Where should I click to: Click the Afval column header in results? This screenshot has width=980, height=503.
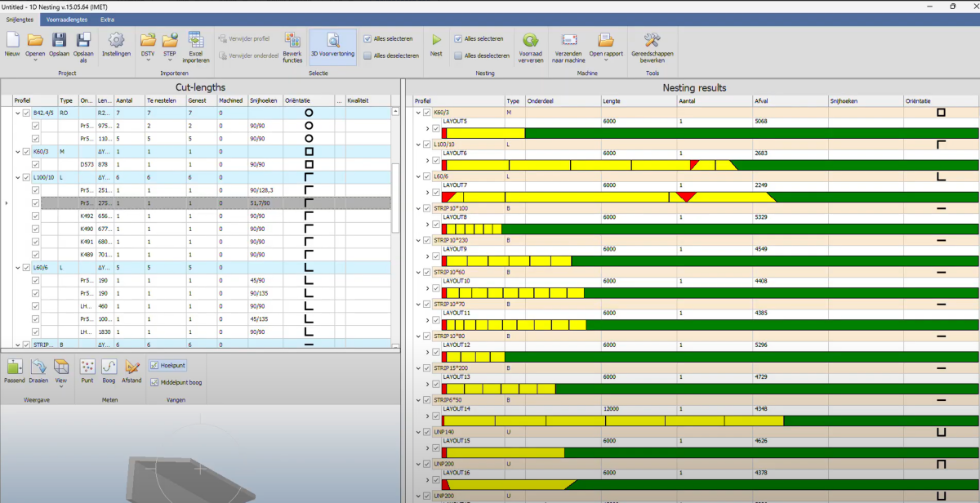(x=791, y=100)
